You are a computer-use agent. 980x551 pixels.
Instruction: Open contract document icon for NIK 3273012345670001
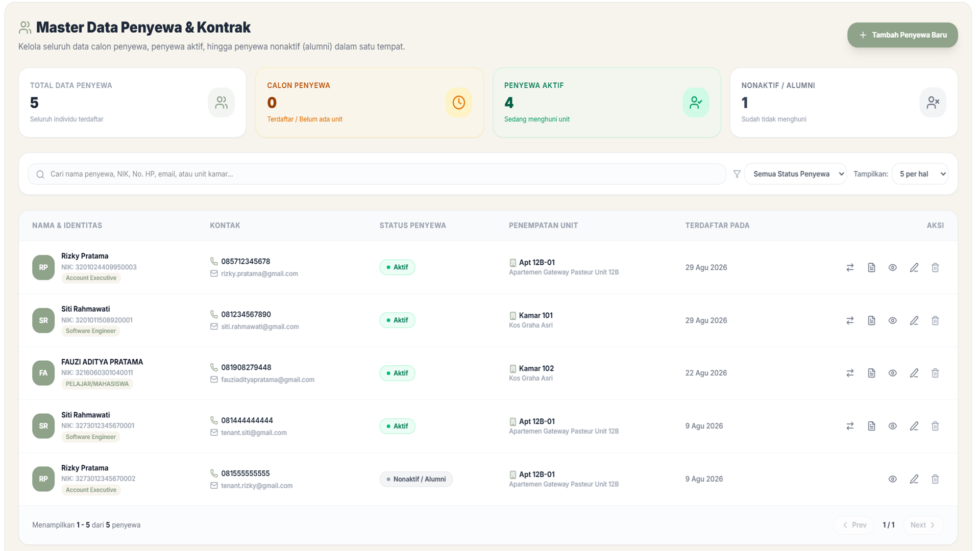click(x=871, y=426)
